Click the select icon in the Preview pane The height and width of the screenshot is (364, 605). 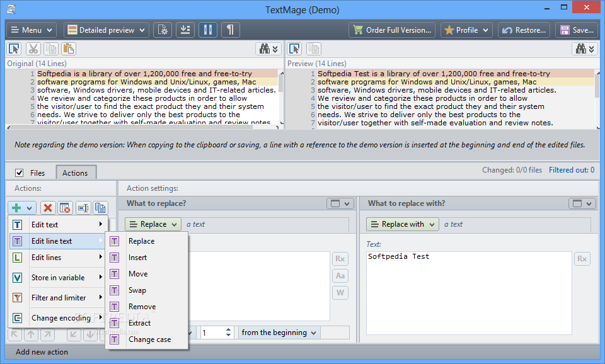[x=295, y=49]
